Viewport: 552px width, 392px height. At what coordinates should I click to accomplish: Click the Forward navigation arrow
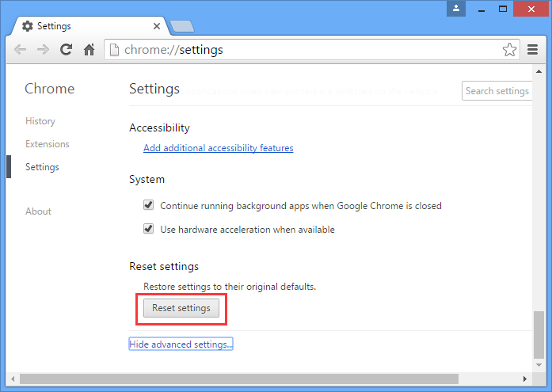pos(44,50)
